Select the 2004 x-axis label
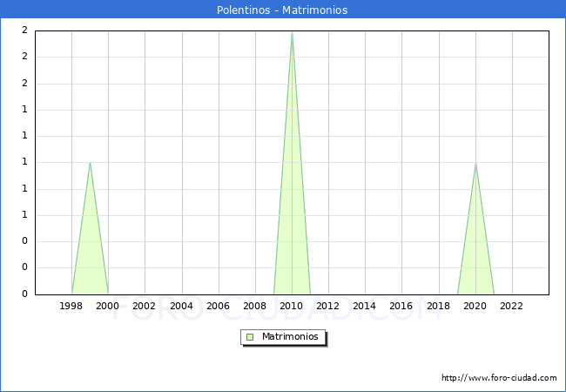This screenshot has height=392, width=566. point(181,306)
